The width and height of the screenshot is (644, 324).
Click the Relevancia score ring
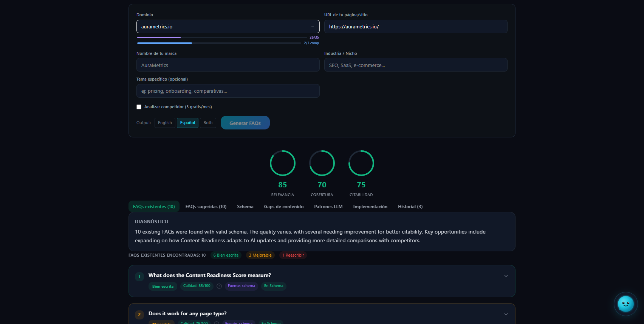click(x=283, y=163)
